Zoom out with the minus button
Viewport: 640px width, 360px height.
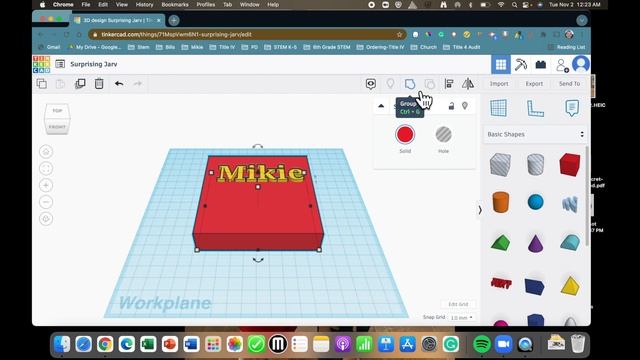(x=46, y=202)
